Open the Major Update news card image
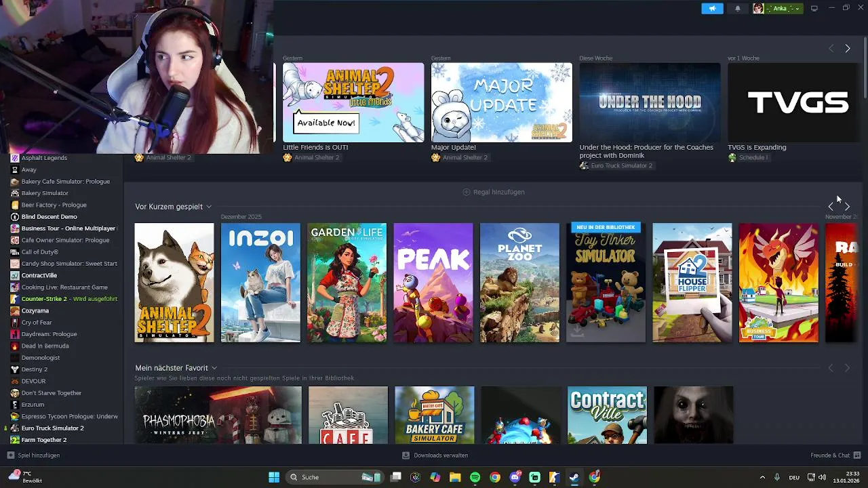This screenshot has height=488, width=868. click(x=502, y=102)
